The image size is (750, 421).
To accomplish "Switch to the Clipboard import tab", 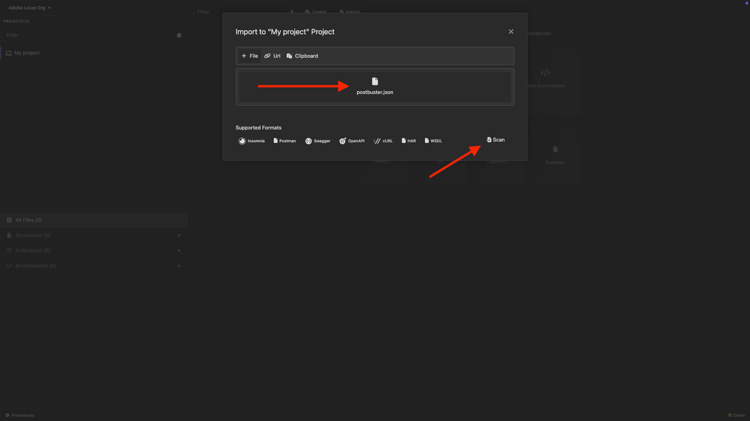I will click(x=302, y=56).
